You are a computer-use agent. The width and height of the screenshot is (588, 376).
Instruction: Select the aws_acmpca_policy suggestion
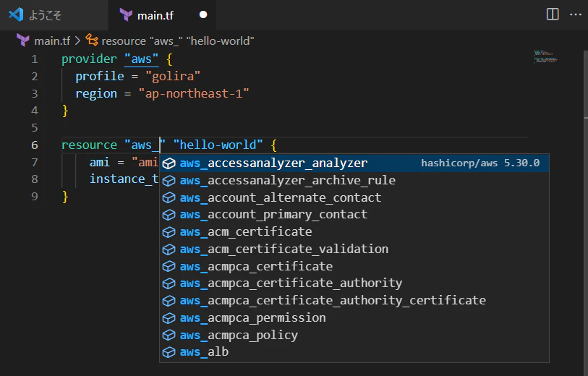pyautogui.click(x=354, y=335)
